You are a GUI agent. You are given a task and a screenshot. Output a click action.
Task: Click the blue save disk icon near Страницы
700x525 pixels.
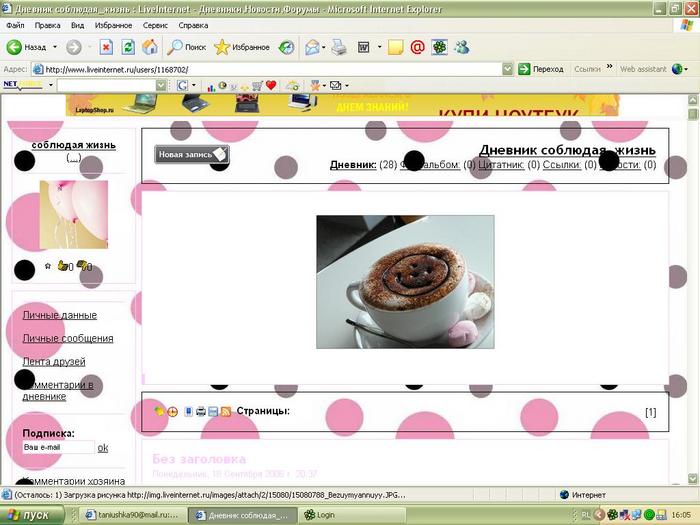(213, 412)
